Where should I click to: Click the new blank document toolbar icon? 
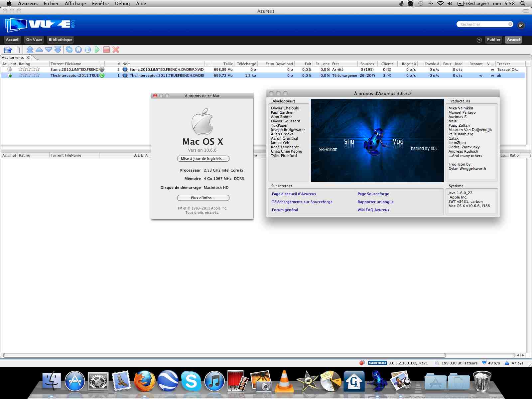pyautogui.click(x=17, y=50)
